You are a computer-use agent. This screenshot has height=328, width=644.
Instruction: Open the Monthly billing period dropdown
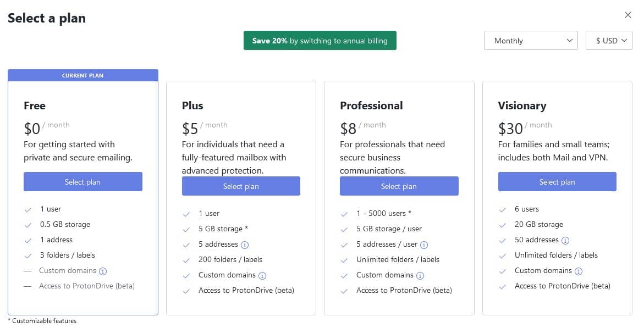530,40
